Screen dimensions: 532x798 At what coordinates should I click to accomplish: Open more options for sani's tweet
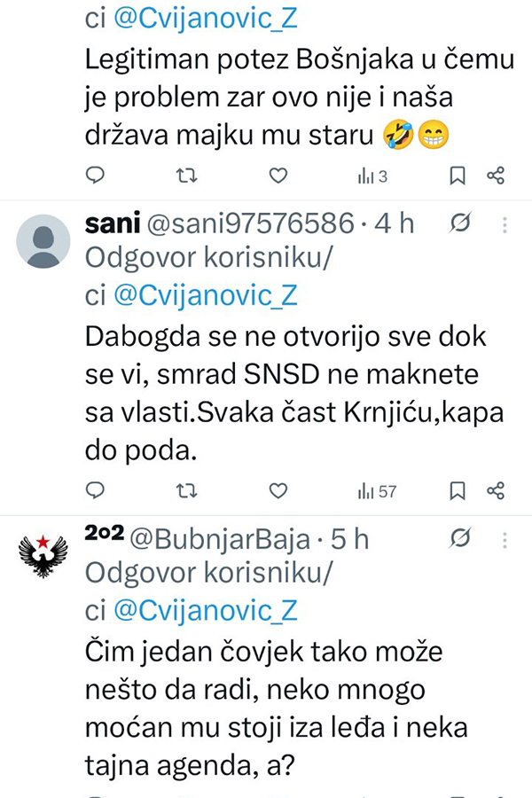pos(505,225)
